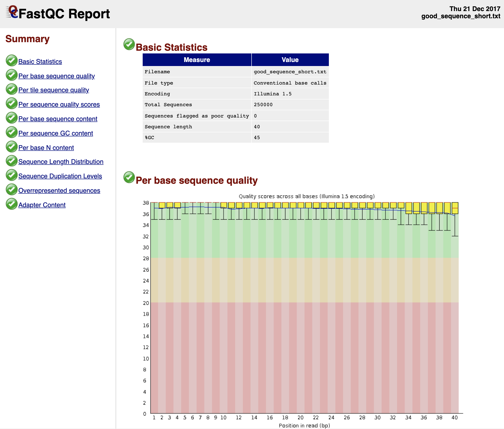Click the Value column header
Image resolution: width=504 pixels, height=429 pixels.
pos(290,60)
